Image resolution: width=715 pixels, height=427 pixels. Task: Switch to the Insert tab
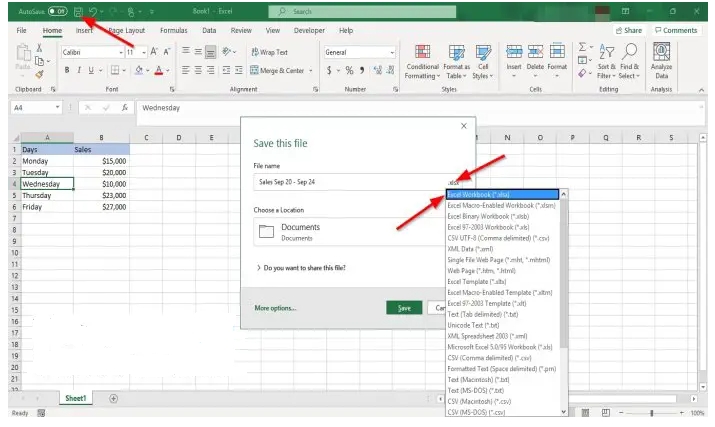click(84, 31)
